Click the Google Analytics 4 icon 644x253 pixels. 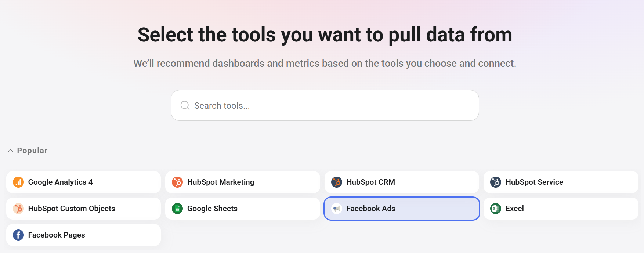click(x=18, y=182)
